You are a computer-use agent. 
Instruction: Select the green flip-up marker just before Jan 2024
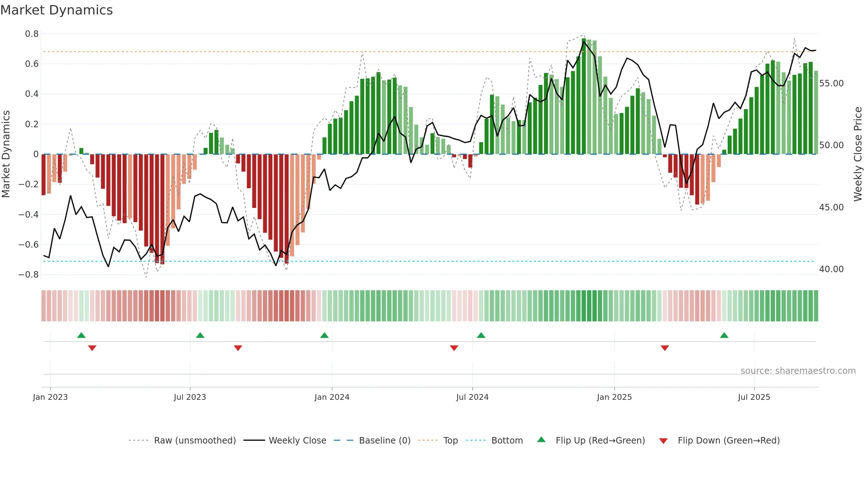click(x=324, y=335)
